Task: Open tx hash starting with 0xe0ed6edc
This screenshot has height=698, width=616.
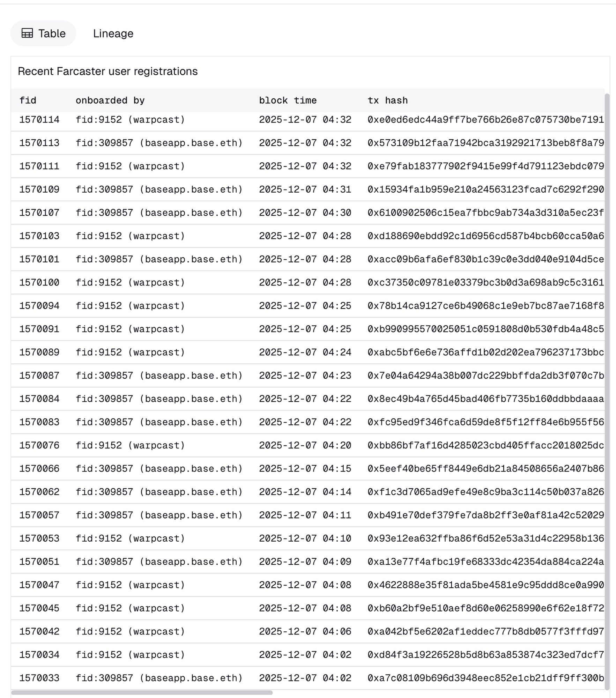Action: click(485, 120)
